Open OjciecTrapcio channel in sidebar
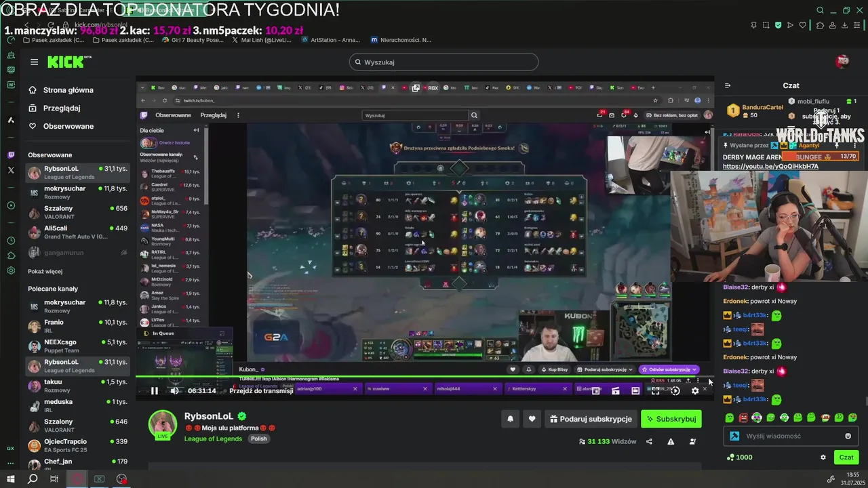The image size is (868, 488). pos(77,445)
